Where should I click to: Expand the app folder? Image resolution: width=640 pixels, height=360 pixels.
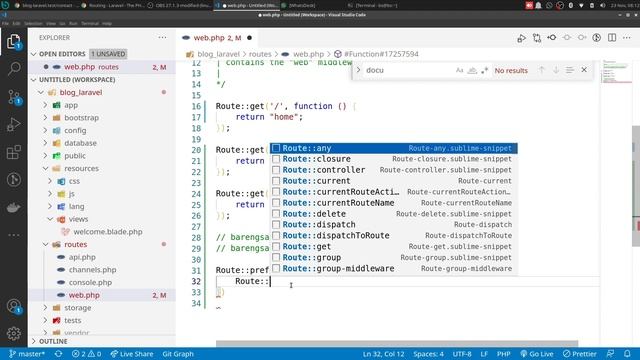(45, 105)
